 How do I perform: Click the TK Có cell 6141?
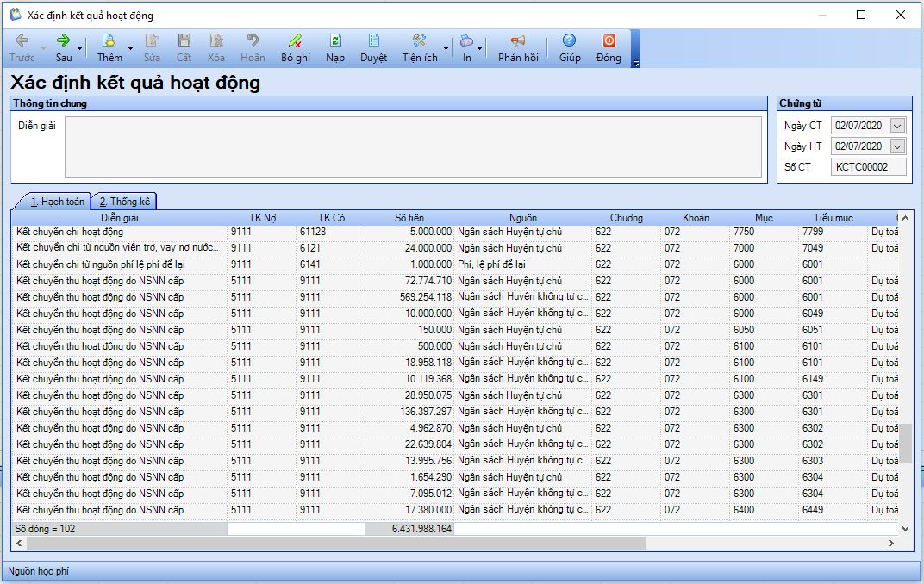coord(331,265)
